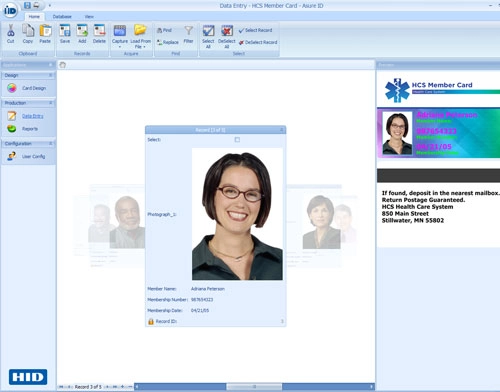Add a new record

[82, 34]
